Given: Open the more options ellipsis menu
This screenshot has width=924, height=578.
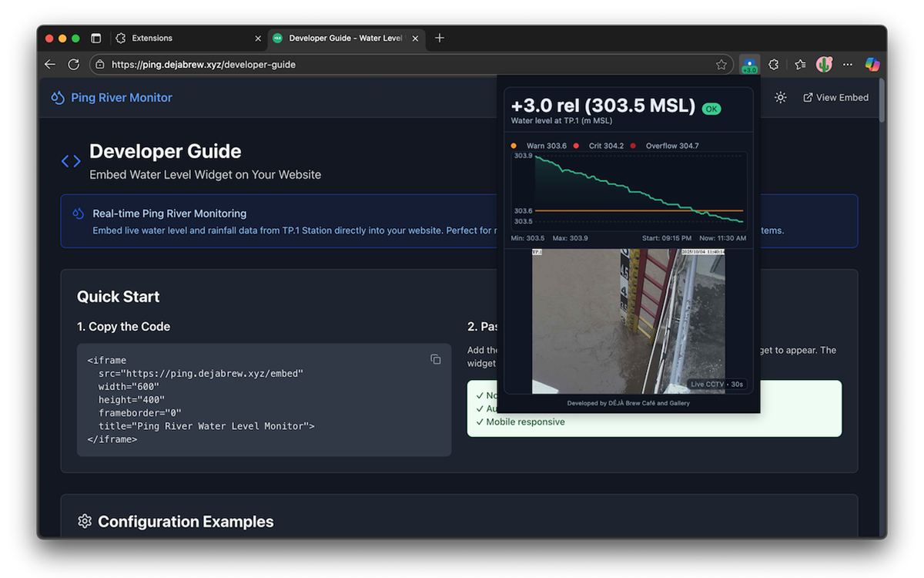Looking at the screenshot, I should pyautogui.click(x=848, y=65).
